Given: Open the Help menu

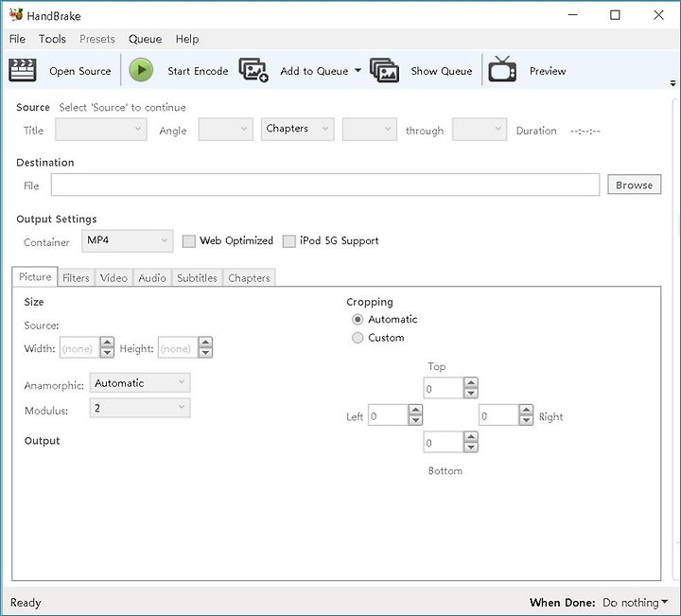Looking at the screenshot, I should [x=187, y=39].
